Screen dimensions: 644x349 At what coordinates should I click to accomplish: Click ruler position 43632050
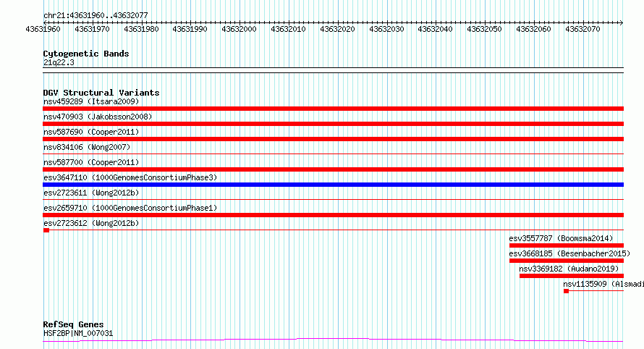[484, 29]
